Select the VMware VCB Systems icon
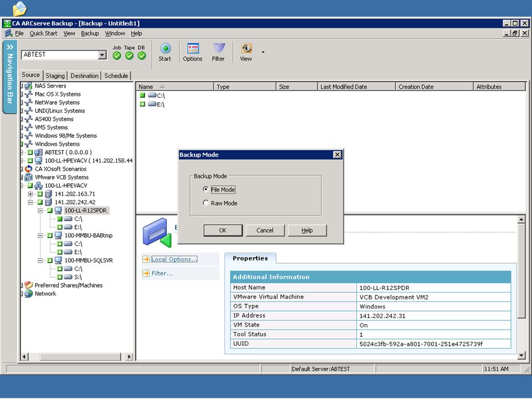532x399 pixels. pos(28,177)
